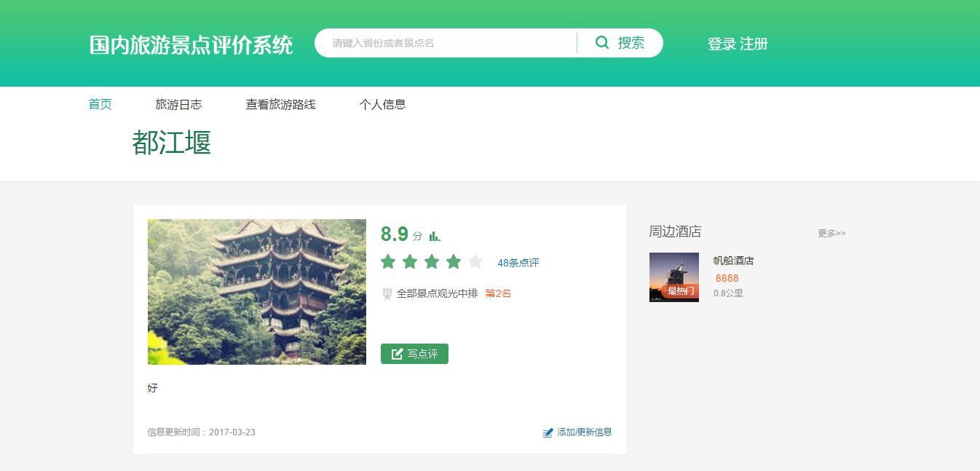Click the edit icon beside 添加/更新信息
The image size is (980, 471).
(x=548, y=432)
